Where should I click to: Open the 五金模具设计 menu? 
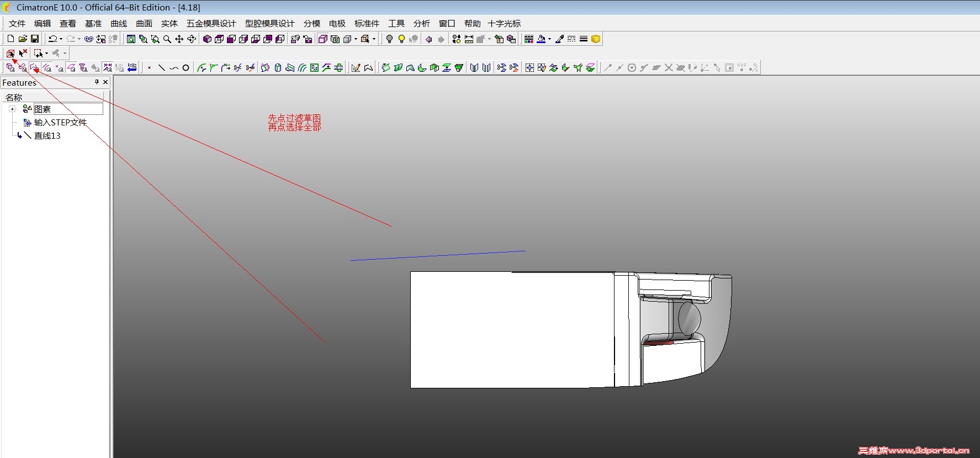[211, 23]
